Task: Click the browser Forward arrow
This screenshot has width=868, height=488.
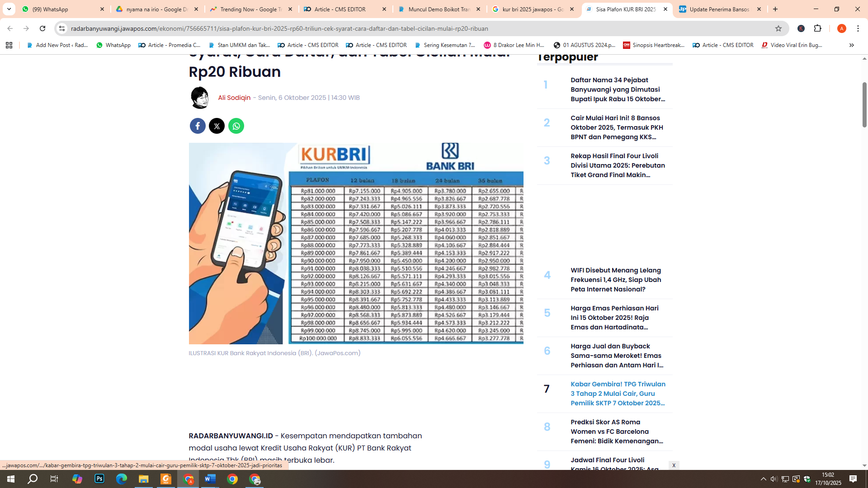Action: click(26, 28)
